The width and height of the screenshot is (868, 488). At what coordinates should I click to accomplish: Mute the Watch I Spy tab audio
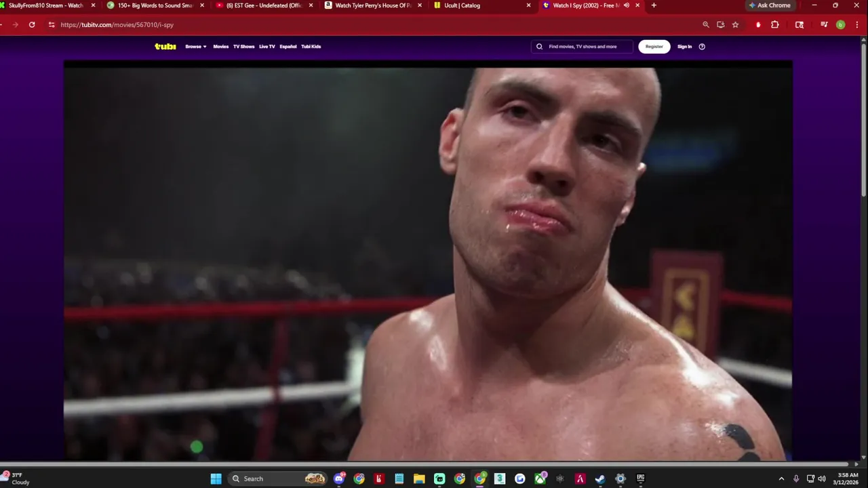627,5
